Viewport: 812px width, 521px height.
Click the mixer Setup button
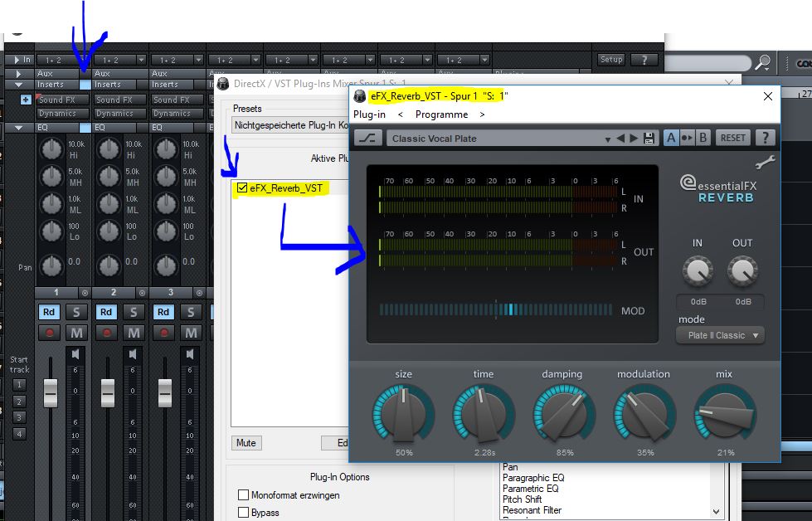(x=611, y=60)
